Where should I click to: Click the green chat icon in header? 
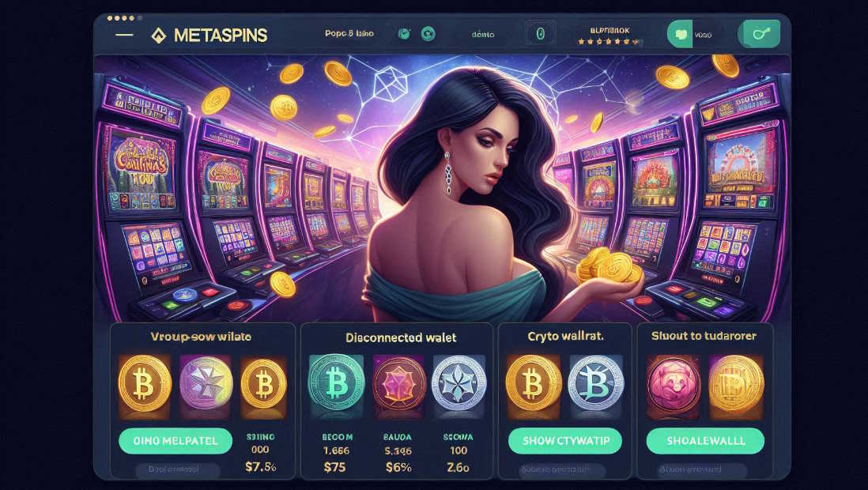pyautogui.click(x=680, y=34)
